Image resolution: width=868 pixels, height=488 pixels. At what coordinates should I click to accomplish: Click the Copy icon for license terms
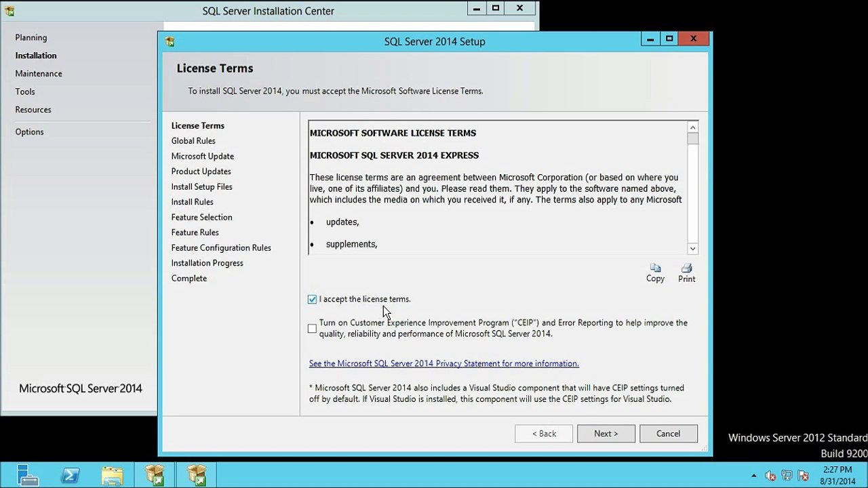[655, 273]
